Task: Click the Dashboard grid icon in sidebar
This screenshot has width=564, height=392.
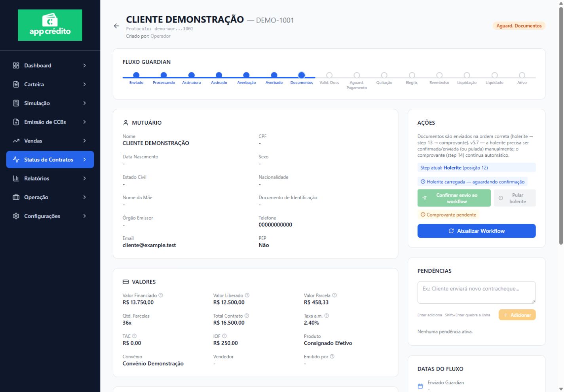Action: tap(16, 65)
